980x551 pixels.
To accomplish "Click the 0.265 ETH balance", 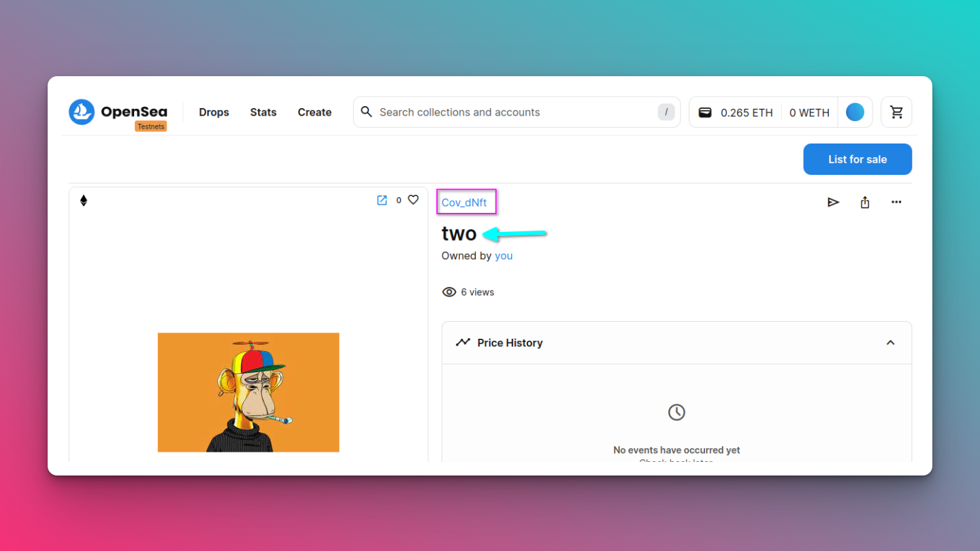I will [x=747, y=113].
